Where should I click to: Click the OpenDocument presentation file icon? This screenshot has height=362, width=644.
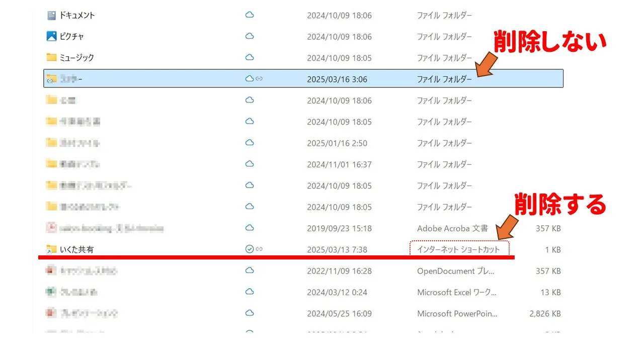tap(51, 271)
